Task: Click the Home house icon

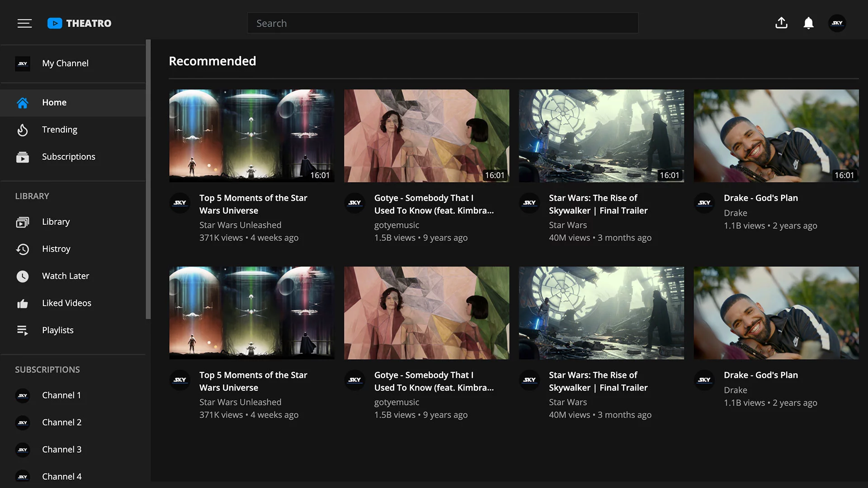Action: [x=23, y=103]
